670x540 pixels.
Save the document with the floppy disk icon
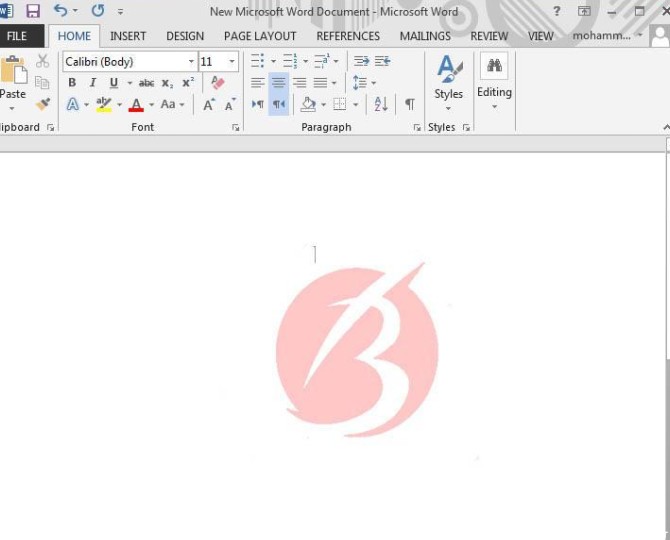point(33,11)
